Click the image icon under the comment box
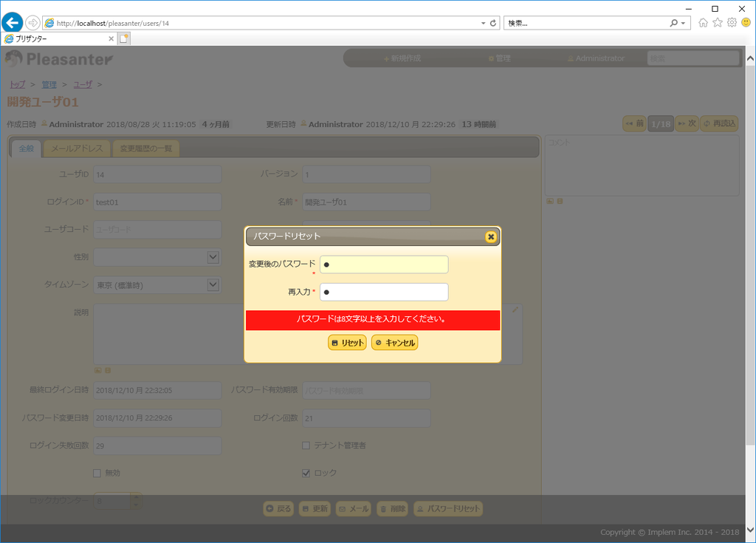This screenshot has width=756, height=543. click(550, 201)
